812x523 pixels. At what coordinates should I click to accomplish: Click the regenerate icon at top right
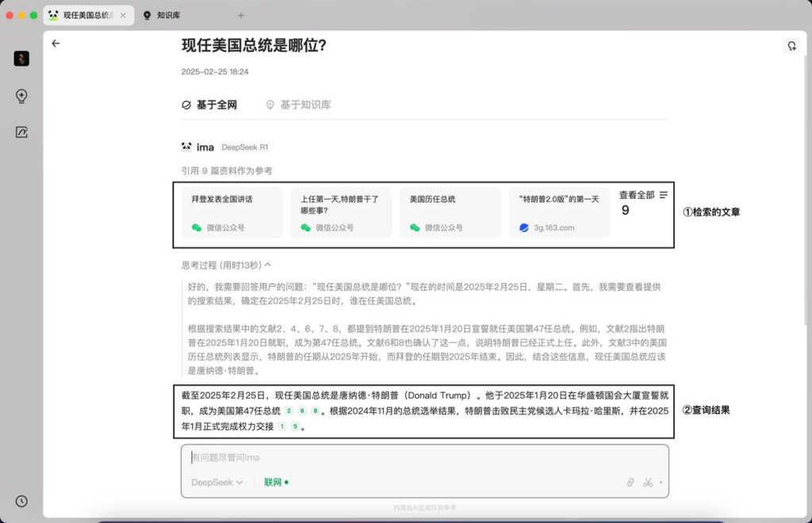pyautogui.click(x=791, y=46)
